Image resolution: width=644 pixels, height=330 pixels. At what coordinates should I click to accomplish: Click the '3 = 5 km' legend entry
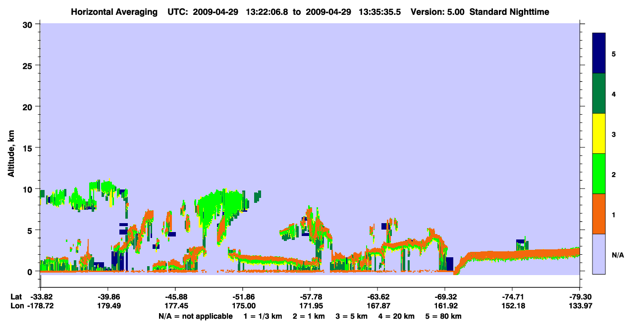pyautogui.click(x=352, y=316)
